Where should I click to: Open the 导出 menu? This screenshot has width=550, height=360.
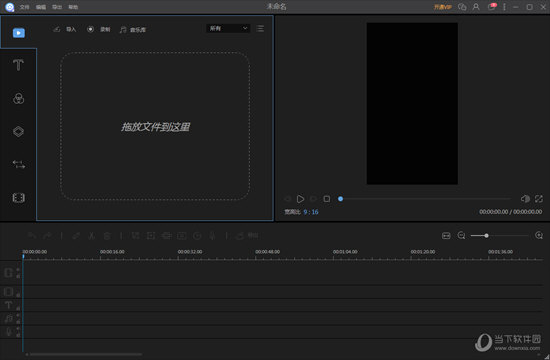[57, 7]
